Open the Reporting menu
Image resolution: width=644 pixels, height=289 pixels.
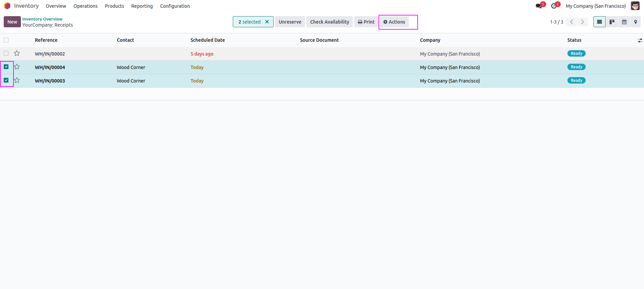(142, 6)
